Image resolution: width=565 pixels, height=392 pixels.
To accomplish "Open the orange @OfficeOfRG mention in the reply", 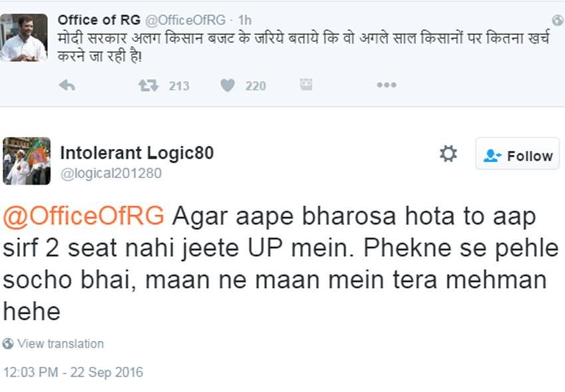I will coord(84,217).
